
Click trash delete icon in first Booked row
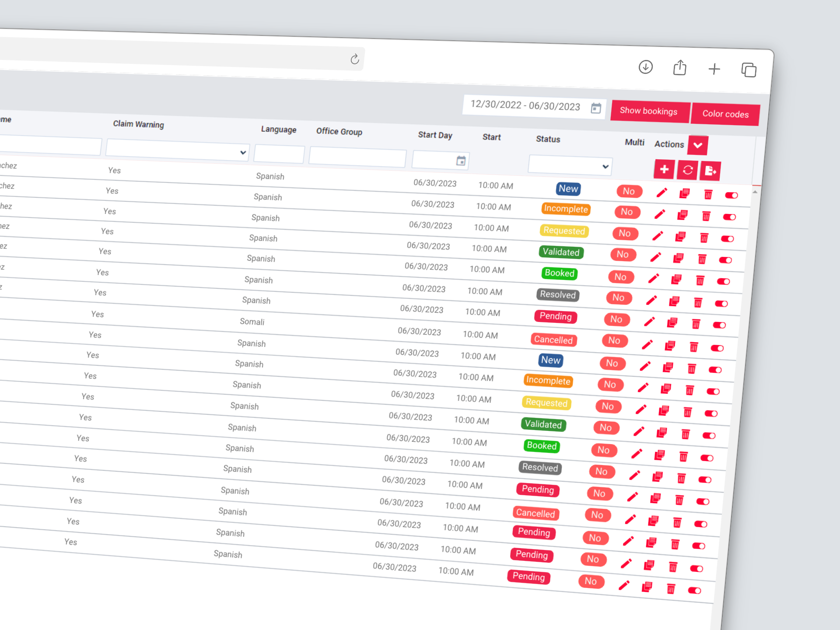tap(700, 280)
